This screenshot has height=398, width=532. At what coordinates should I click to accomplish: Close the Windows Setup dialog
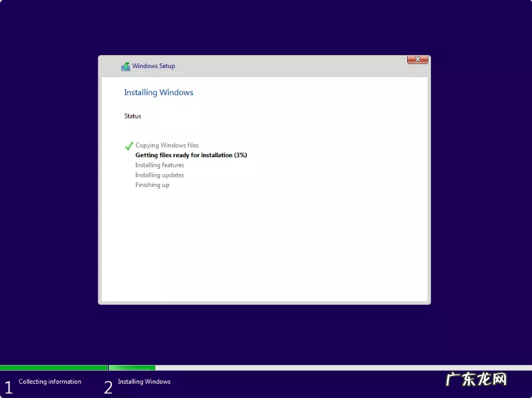(417, 60)
